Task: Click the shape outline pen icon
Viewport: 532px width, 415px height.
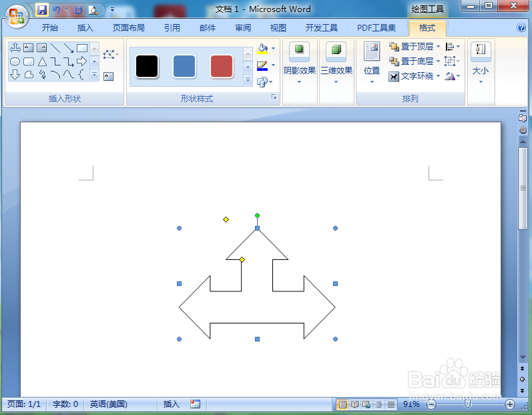Action: 262,65
